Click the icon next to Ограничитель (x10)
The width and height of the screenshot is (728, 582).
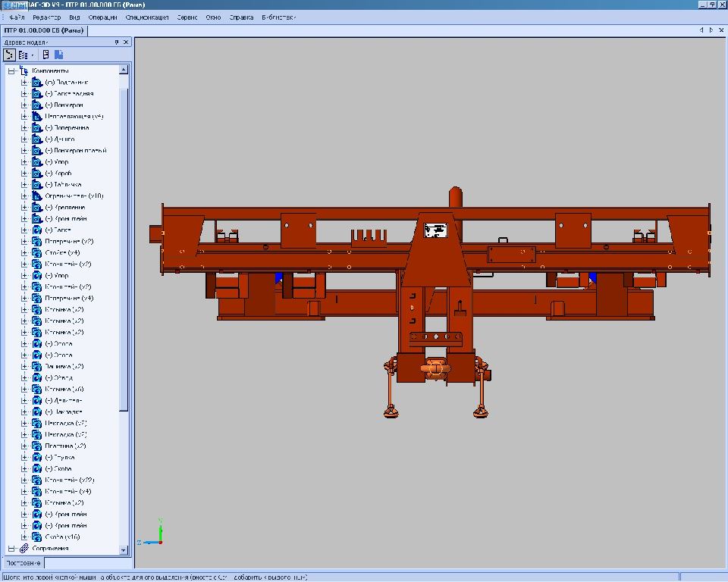36,196
